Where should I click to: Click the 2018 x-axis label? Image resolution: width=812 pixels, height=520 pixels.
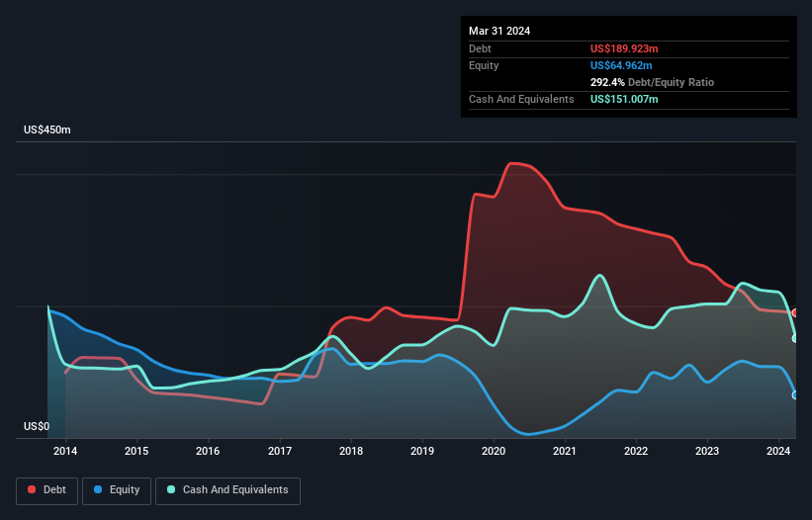(351, 451)
